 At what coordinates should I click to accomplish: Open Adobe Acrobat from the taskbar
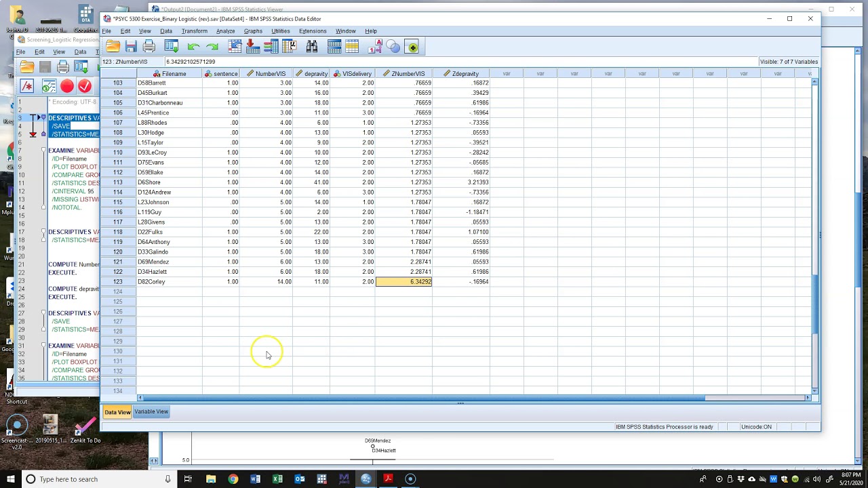coord(388,479)
